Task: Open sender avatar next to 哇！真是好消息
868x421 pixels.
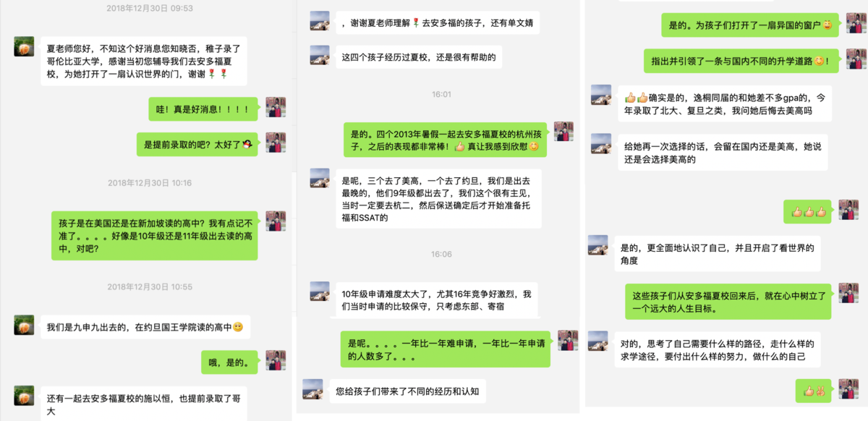Action: coord(276,107)
